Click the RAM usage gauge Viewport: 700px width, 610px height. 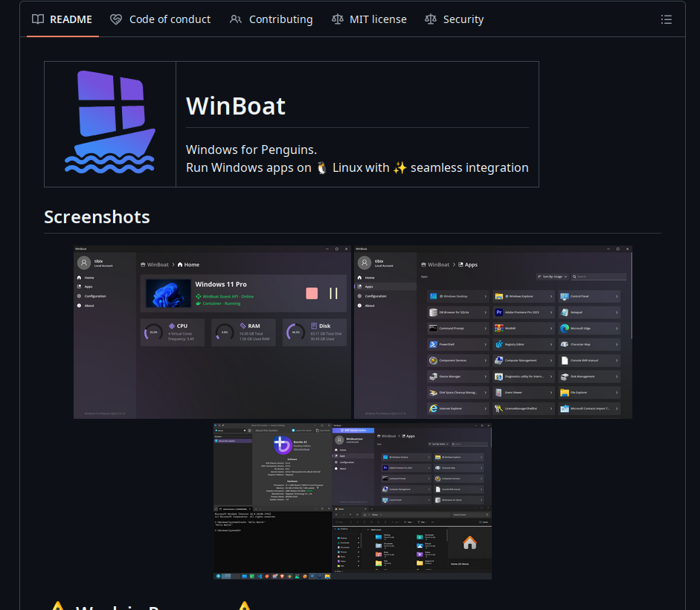coord(225,333)
